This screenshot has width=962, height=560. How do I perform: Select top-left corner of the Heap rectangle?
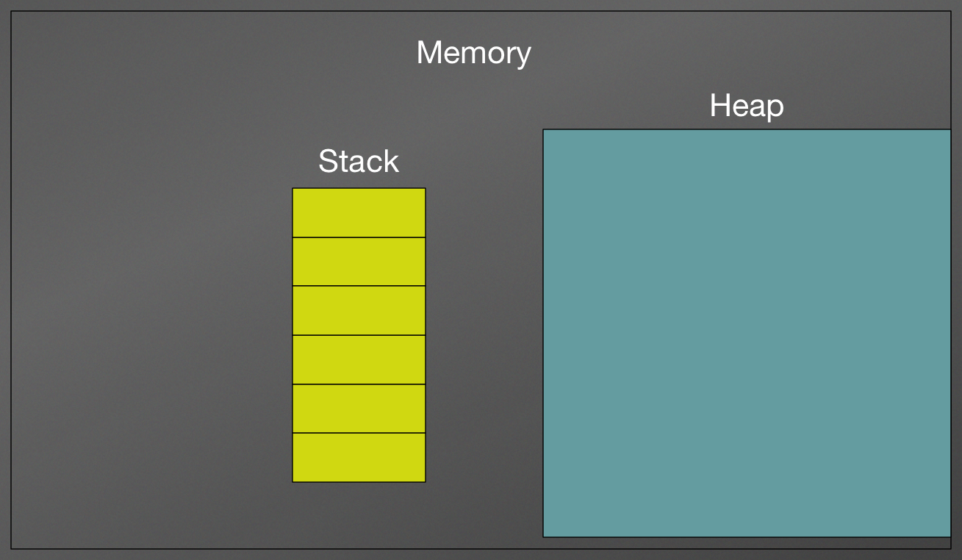pyautogui.click(x=543, y=129)
